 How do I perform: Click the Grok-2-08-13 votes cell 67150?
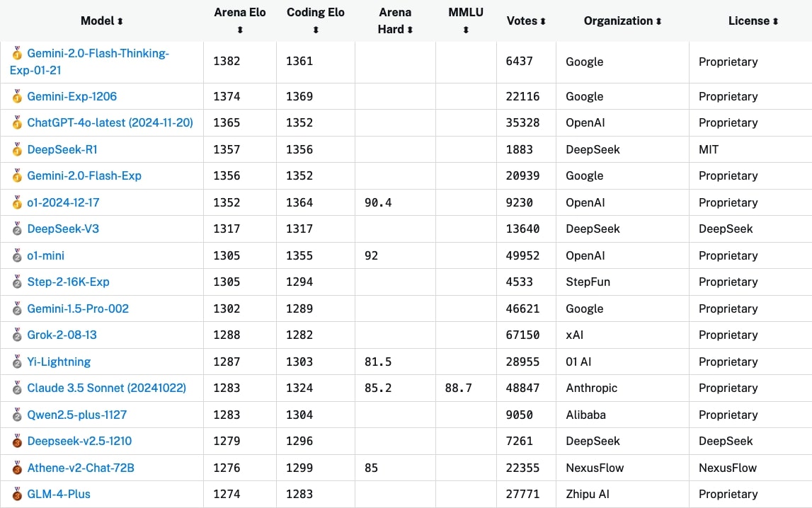(x=523, y=335)
